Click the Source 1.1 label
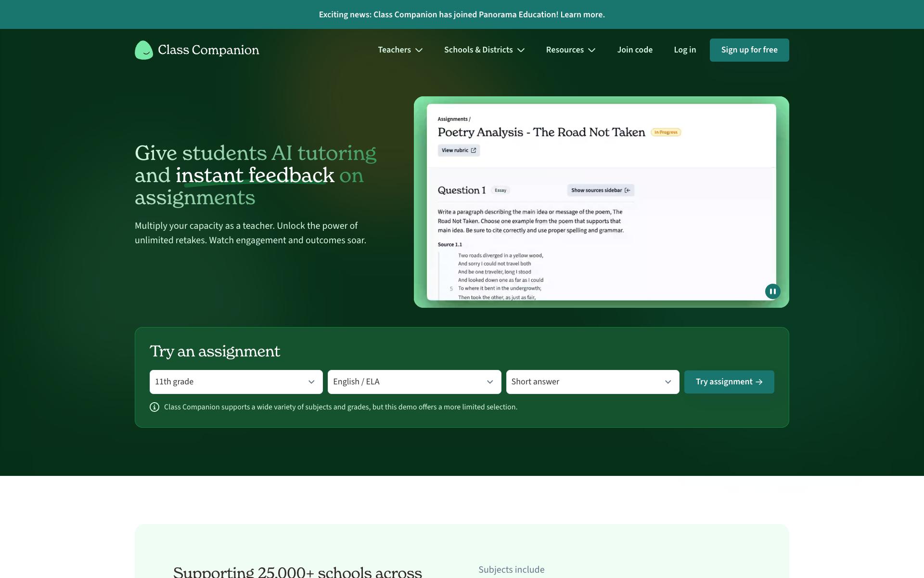Screen dimensions: 924x578 pyautogui.click(x=450, y=245)
